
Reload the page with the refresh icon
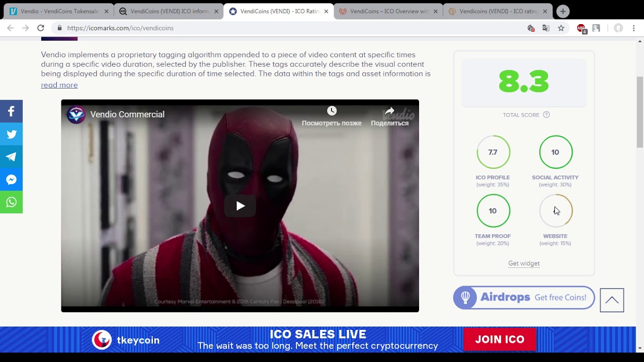point(41,28)
